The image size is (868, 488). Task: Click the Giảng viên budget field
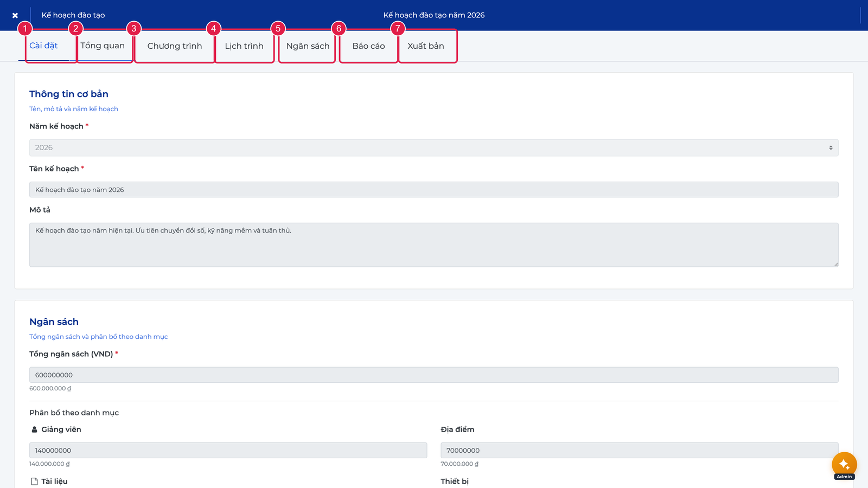228,450
